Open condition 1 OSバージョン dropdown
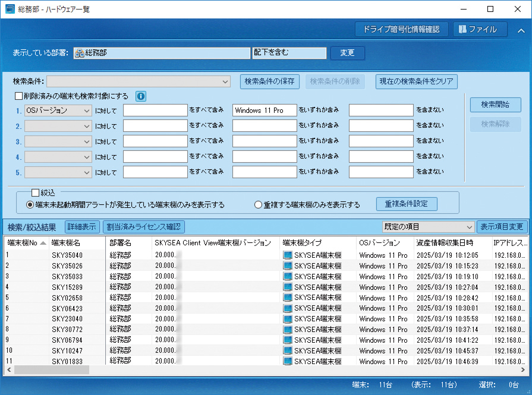This screenshot has height=395, width=532. tap(58, 110)
